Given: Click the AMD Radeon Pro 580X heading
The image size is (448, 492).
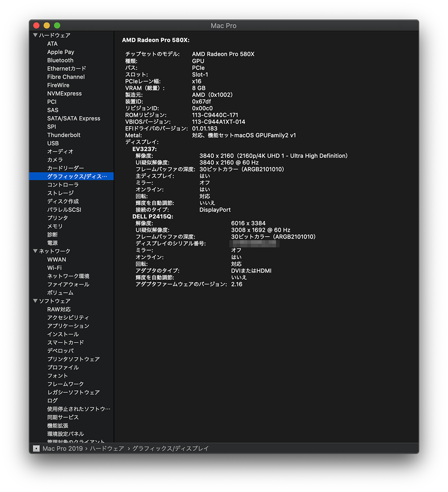Looking at the screenshot, I should click(x=155, y=40).
